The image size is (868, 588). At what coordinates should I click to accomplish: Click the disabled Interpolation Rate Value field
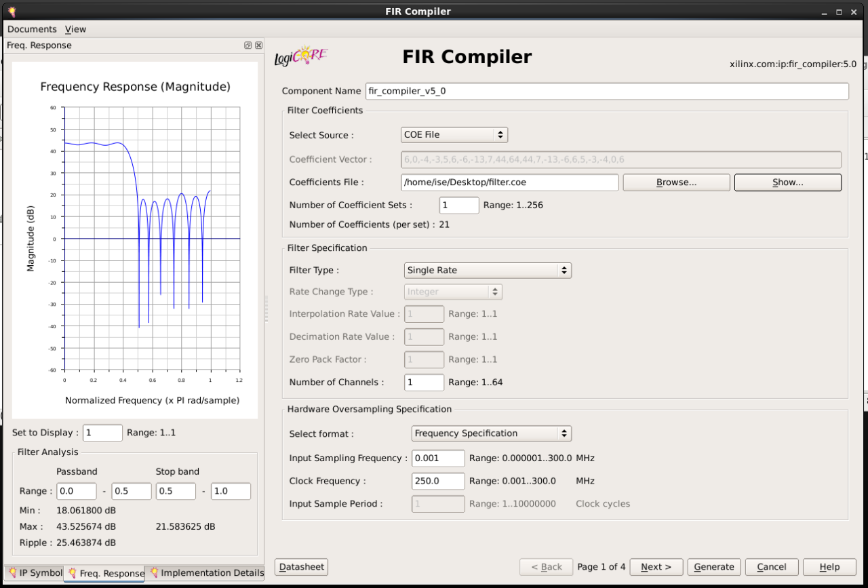[x=425, y=314]
